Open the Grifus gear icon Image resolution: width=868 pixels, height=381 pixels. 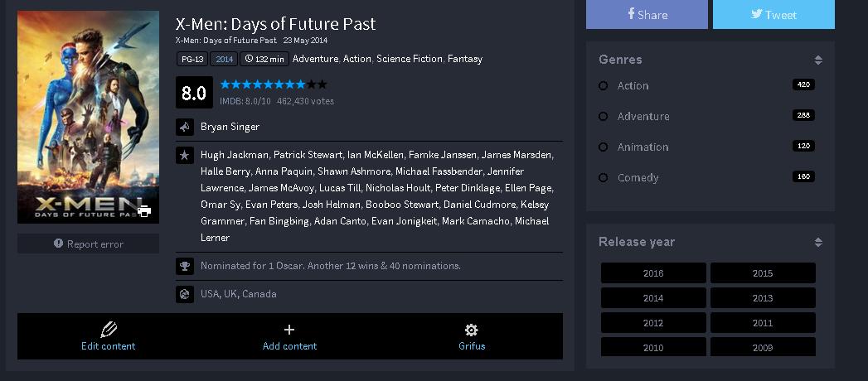tap(471, 330)
